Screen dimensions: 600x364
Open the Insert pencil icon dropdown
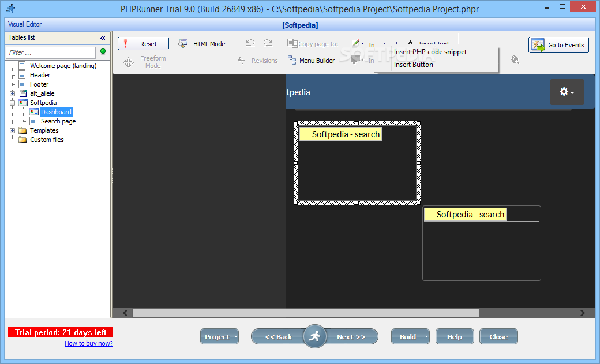[x=358, y=44]
